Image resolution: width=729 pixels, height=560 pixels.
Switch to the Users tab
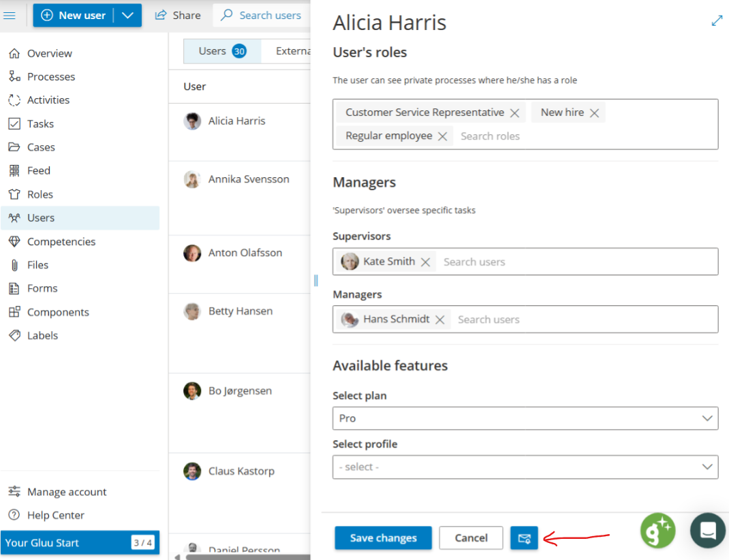221,51
